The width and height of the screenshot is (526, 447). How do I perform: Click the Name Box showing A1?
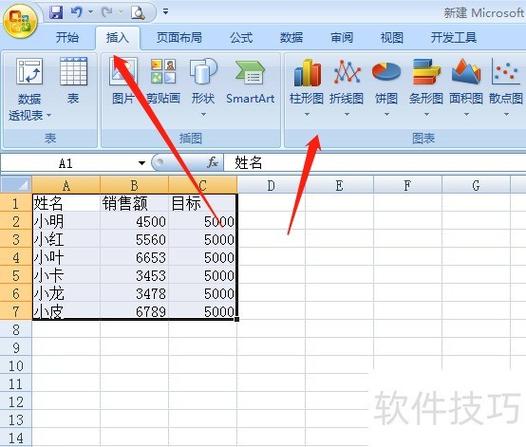pyautogui.click(x=67, y=163)
